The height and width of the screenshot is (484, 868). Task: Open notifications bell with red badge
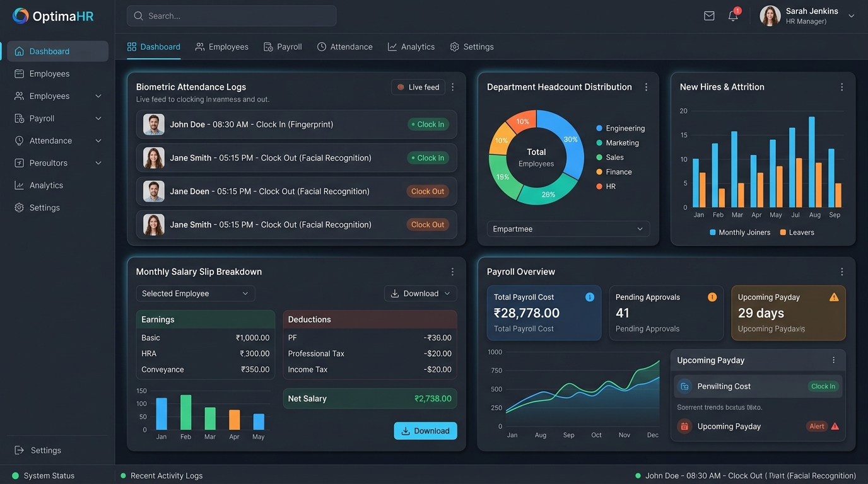[733, 16]
